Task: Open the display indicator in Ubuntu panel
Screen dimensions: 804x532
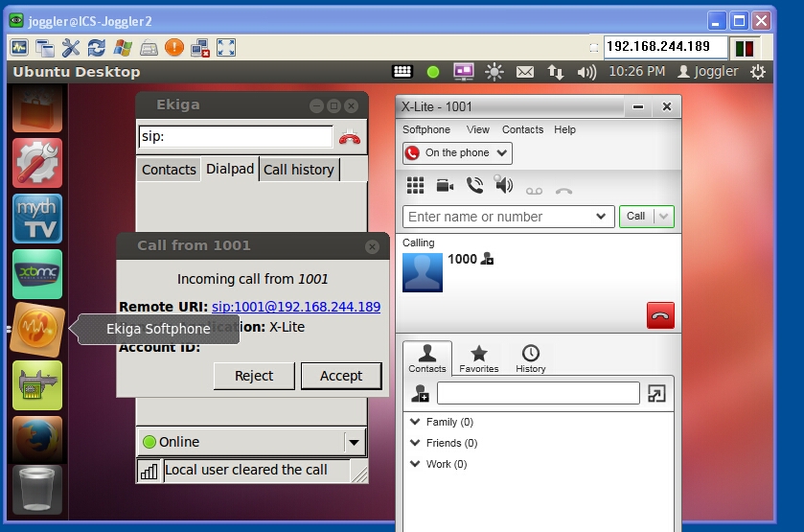Action: click(464, 72)
